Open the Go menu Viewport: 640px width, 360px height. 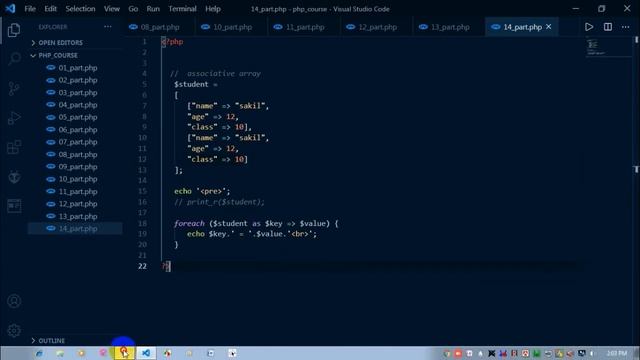pyautogui.click(x=133, y=9)
